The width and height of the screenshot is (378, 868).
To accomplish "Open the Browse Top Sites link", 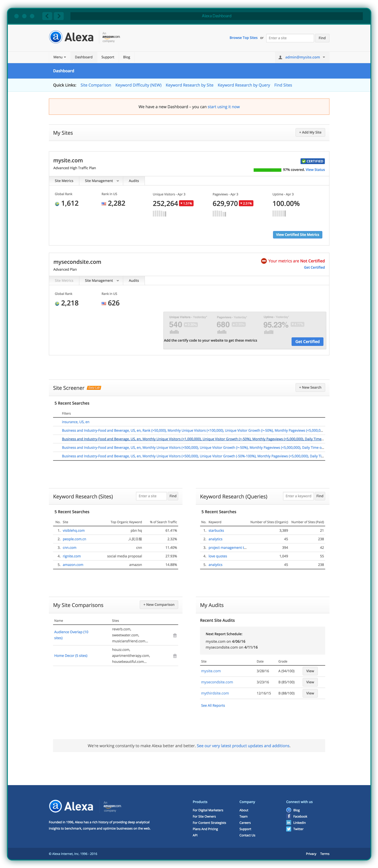I will point(244,38).
